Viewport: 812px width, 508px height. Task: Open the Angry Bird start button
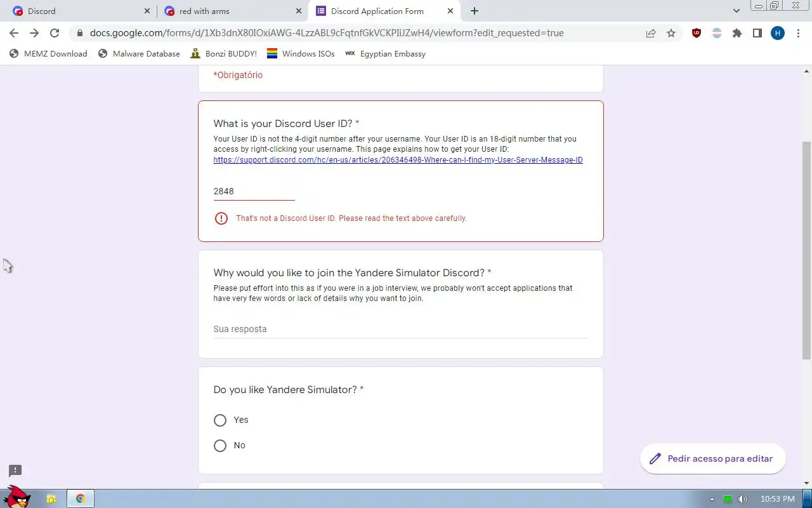click(17, 497)
